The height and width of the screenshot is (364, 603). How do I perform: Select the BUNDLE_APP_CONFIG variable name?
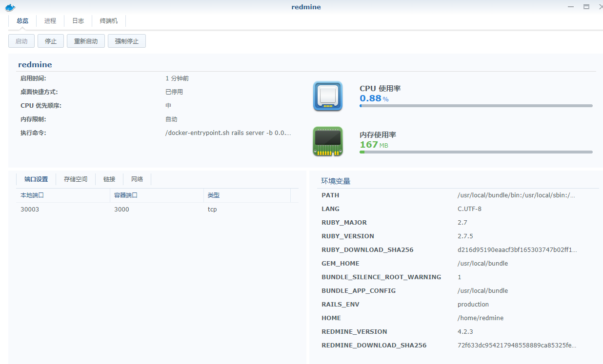click(x=359, y=291)
